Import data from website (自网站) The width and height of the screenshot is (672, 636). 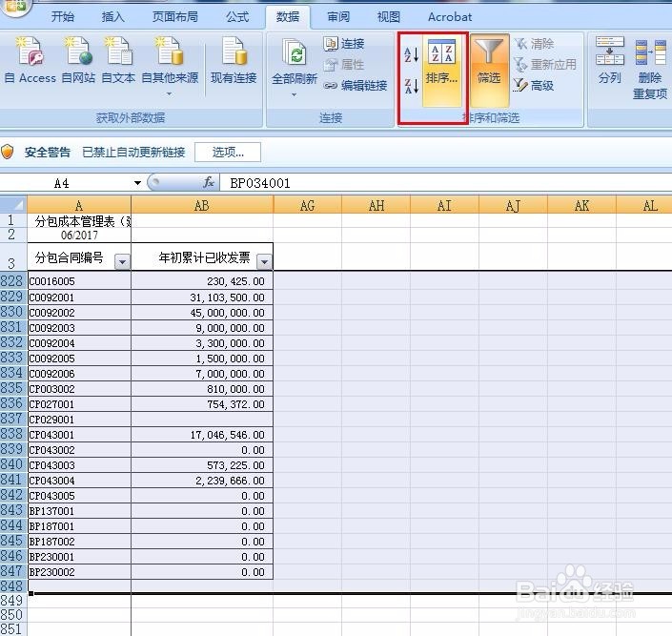click(78, 61)
